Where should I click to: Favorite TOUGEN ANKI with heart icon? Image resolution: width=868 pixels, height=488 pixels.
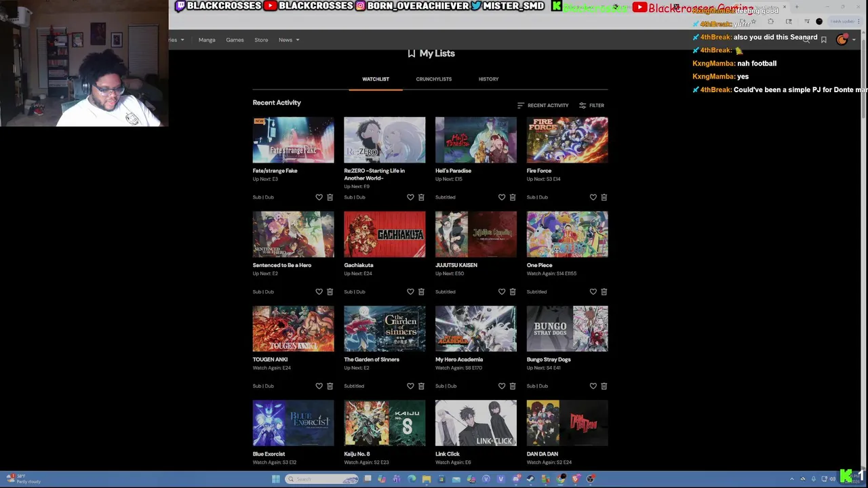tap(319, 386)
